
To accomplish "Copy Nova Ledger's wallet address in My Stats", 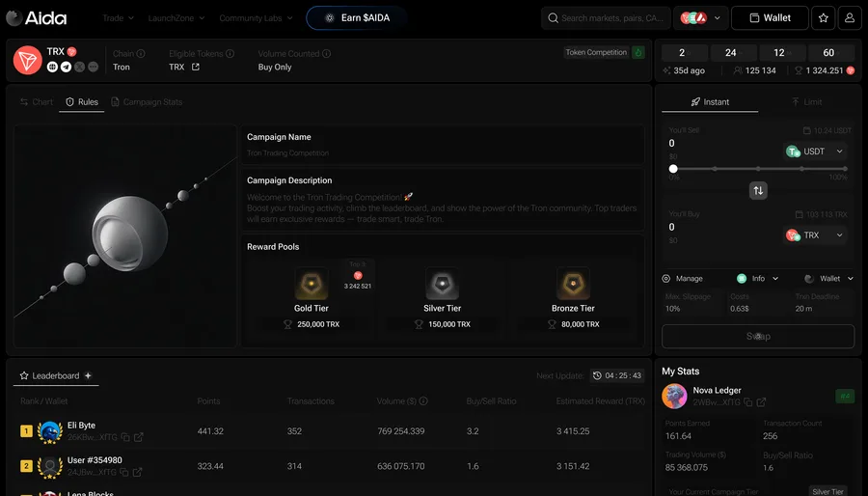I will point(747,401).
